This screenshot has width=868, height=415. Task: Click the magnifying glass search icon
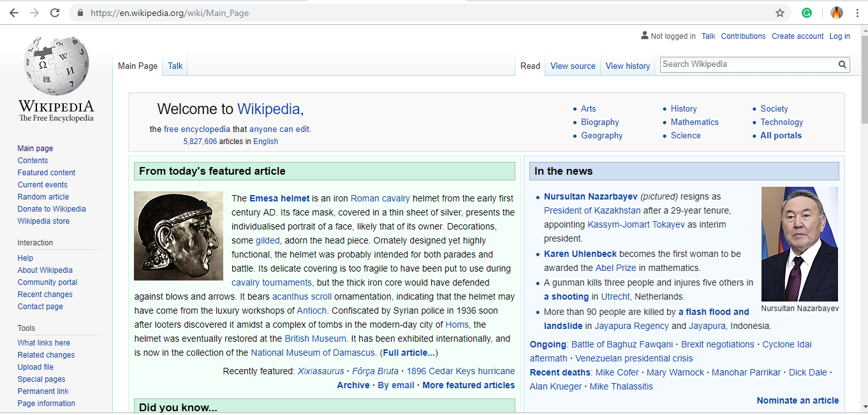click(842, 64)
